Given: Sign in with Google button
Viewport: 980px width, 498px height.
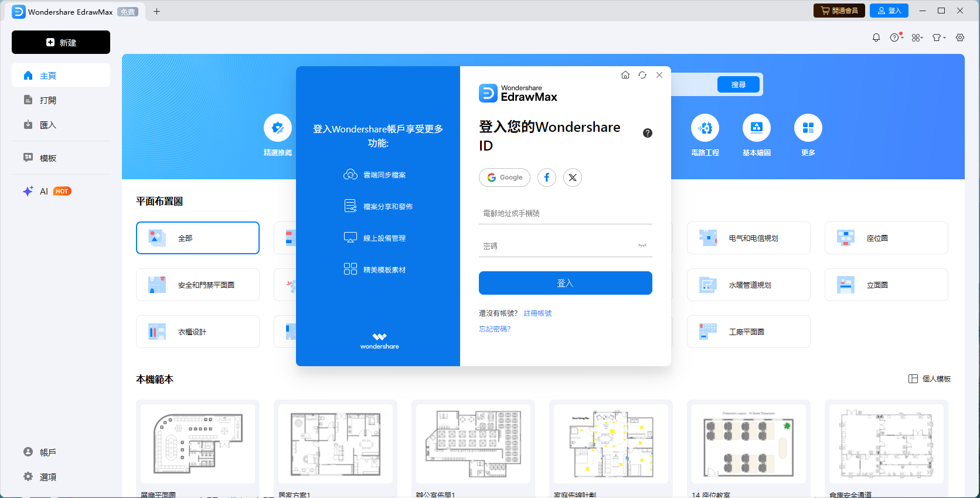Looking at the screenshot, I should click(505, 178).
